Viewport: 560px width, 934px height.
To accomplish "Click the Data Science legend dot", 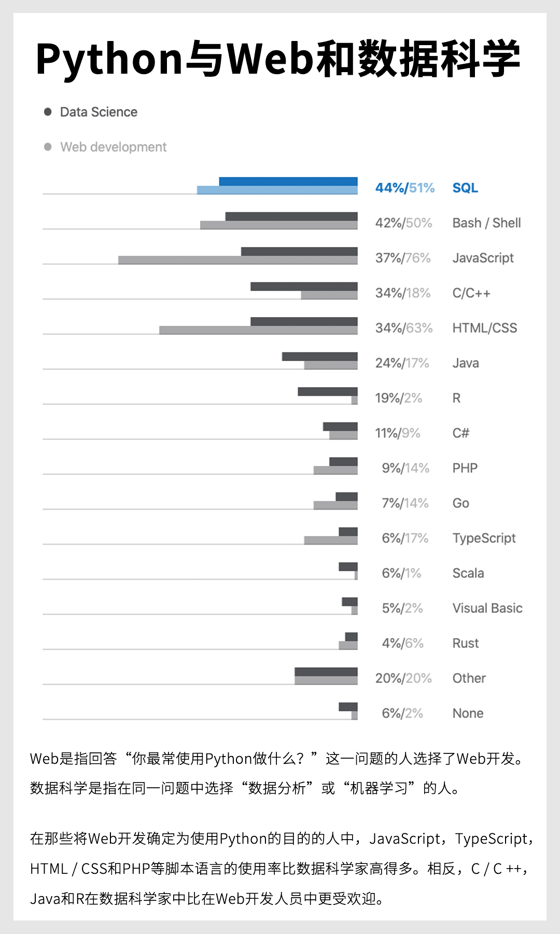I will click(48, 112).
